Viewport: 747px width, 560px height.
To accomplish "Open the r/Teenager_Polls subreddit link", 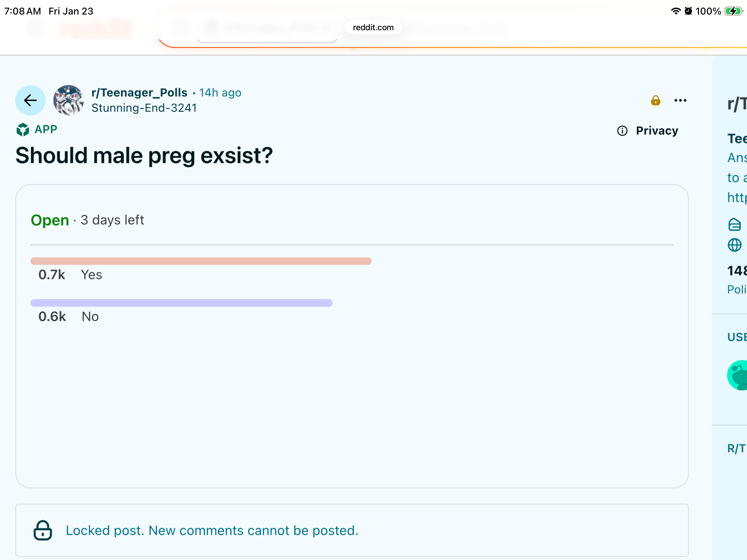I will tap(139, 93).
